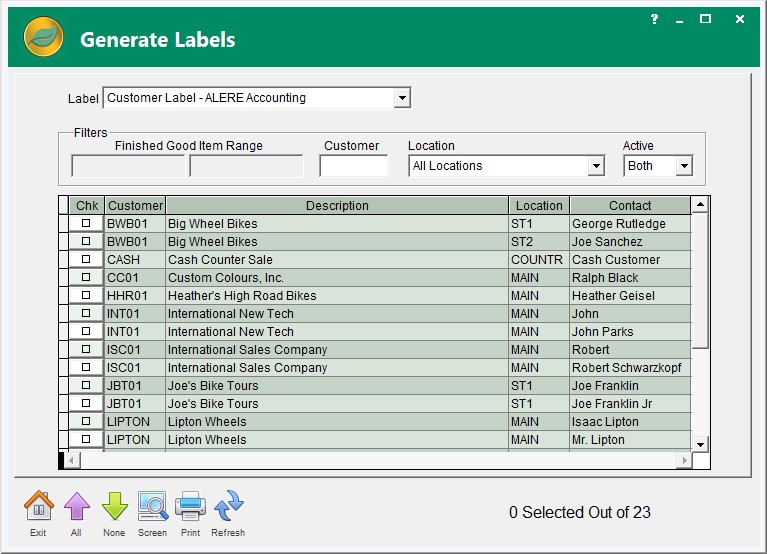The image size is (767, 554).
Task: Click the Isaac Lipton contact cell
Action: click(630, 421)
